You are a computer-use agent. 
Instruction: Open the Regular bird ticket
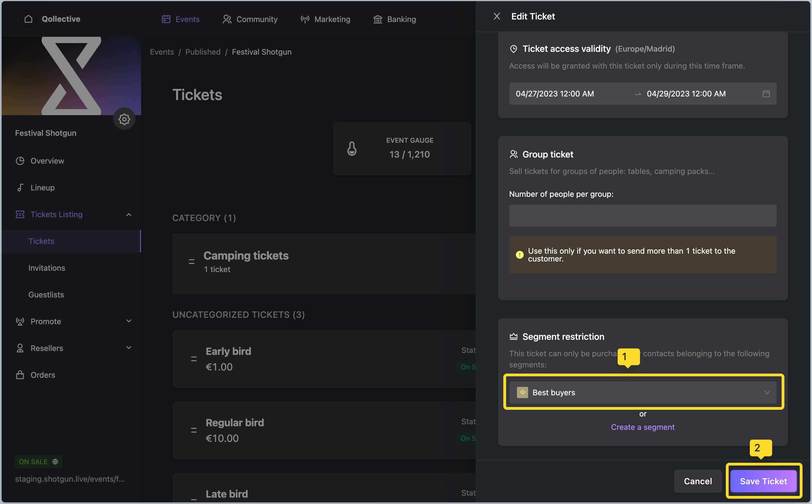(x=324, y=430)
